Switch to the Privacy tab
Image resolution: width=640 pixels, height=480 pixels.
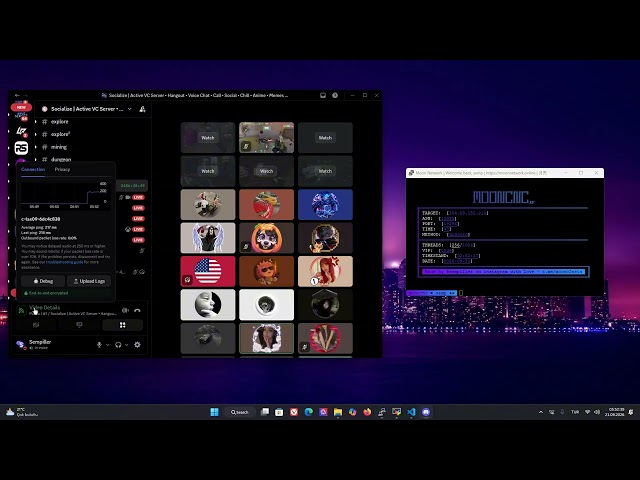click(62, 169)
